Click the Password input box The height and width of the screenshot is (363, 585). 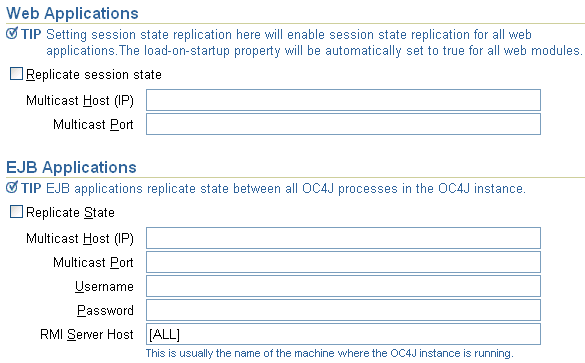(343, 310)
